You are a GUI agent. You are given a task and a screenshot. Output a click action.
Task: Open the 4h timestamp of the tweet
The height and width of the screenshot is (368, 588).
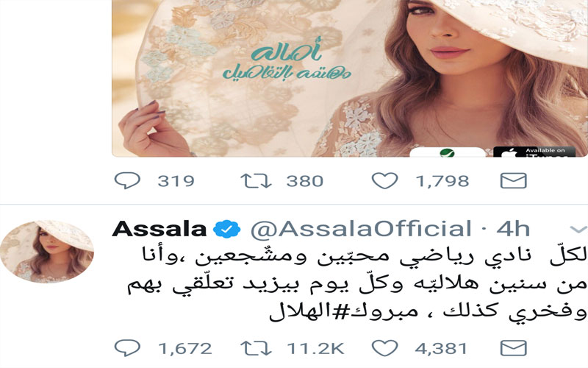pyautogui.click(x=513, y=229)
